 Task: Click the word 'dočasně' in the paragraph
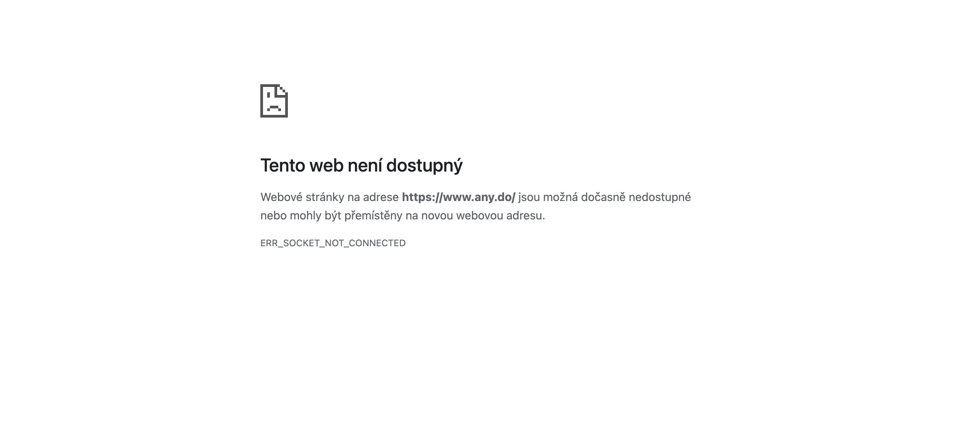coord(603,197)
